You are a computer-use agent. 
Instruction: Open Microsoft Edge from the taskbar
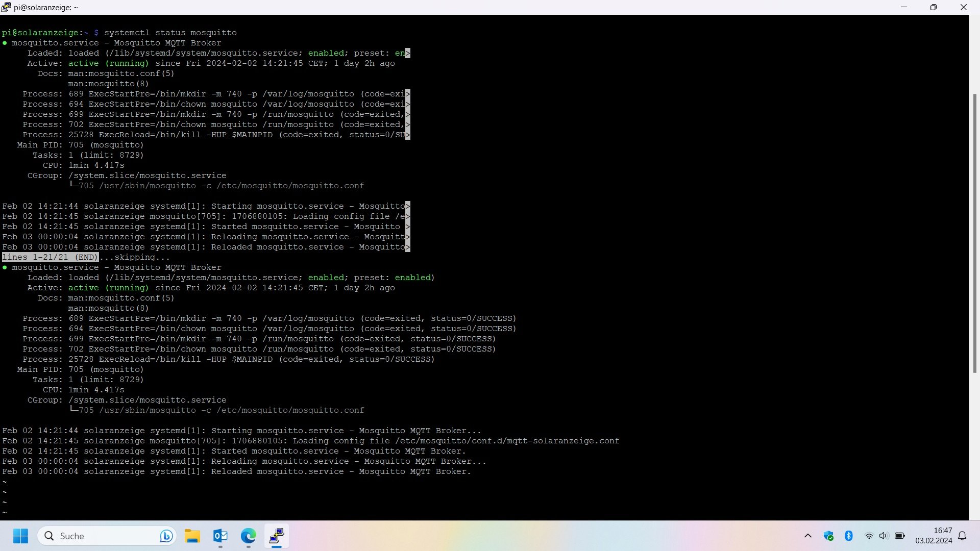[249, 536]
